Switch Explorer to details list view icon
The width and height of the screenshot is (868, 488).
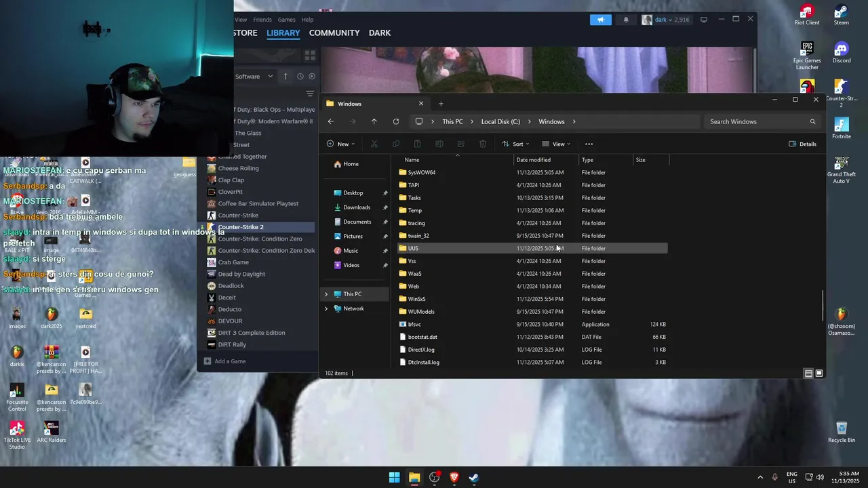click(808, 373)
